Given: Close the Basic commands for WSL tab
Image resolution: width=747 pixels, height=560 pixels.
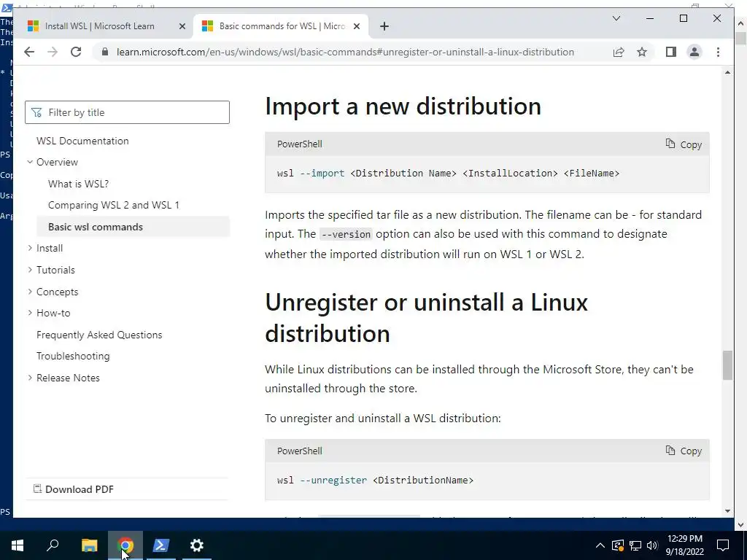Looking at the screenshot, I should (357, 27).
